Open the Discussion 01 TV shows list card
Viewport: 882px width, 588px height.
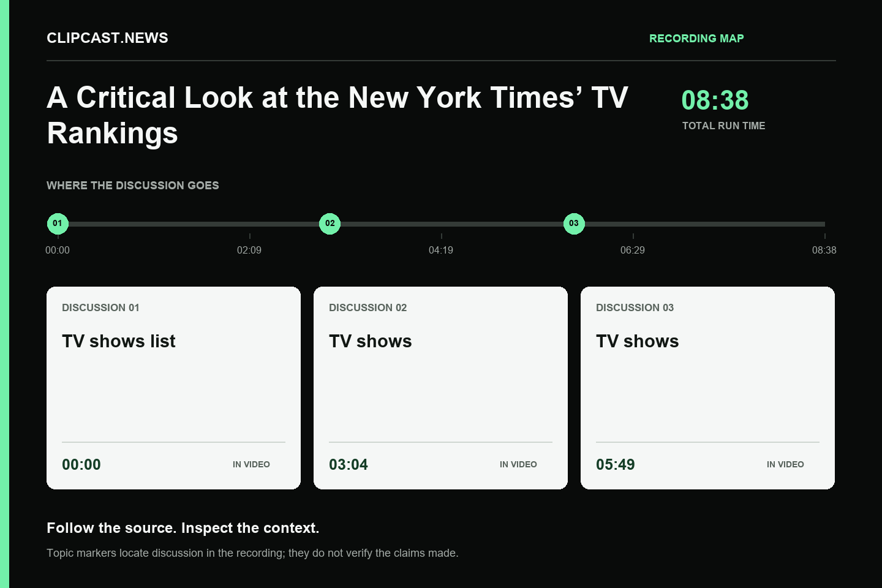tap(173, 388)
